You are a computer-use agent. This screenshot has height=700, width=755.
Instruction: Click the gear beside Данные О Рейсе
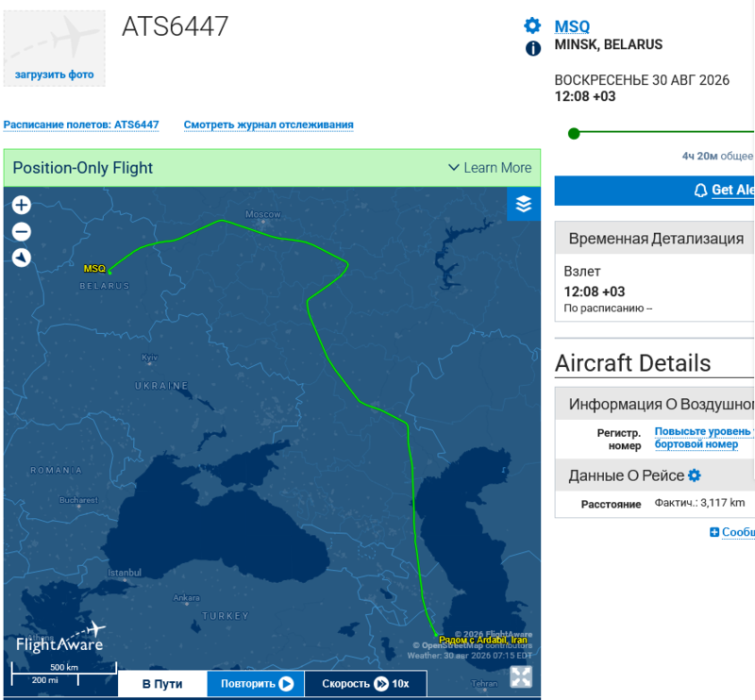695,475
